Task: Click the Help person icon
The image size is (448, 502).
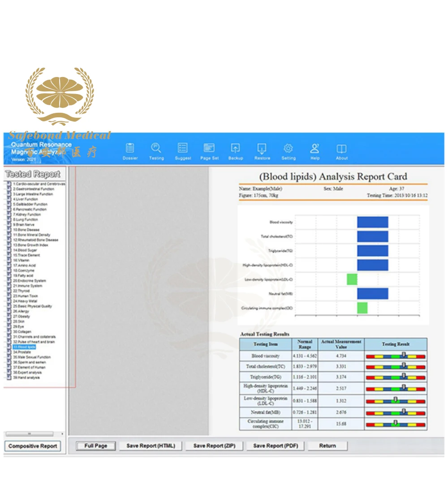Action: 315,151
